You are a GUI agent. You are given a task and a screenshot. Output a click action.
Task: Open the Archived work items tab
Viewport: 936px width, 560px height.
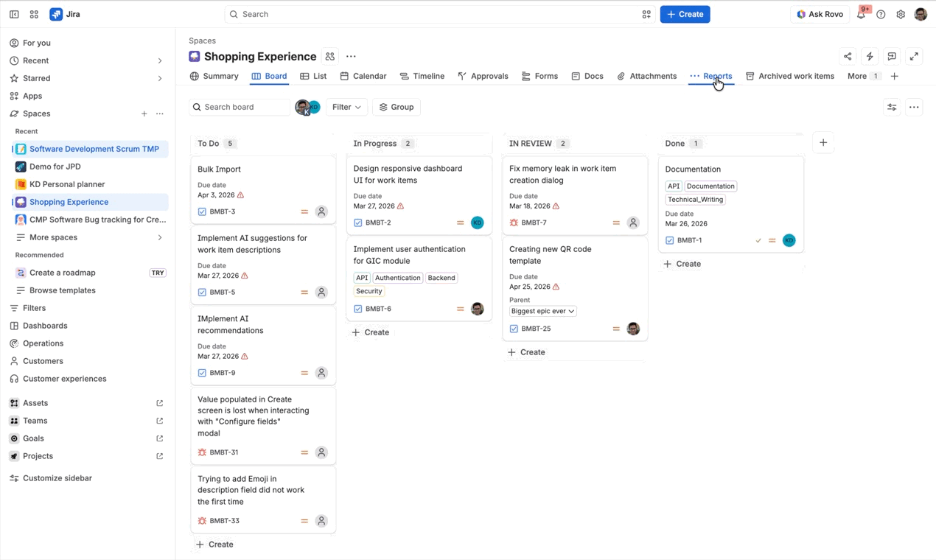click(x=790, y=76)
